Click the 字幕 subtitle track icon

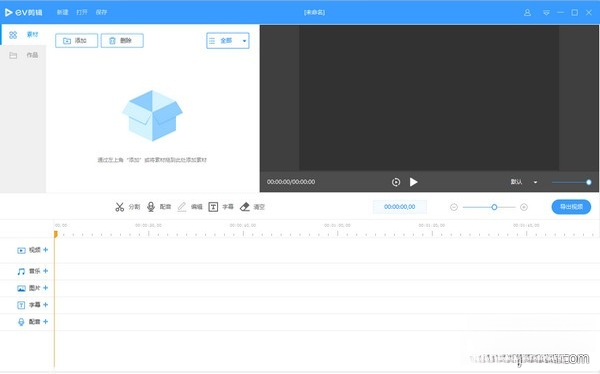pyautogui.click(x=21, y=305)
